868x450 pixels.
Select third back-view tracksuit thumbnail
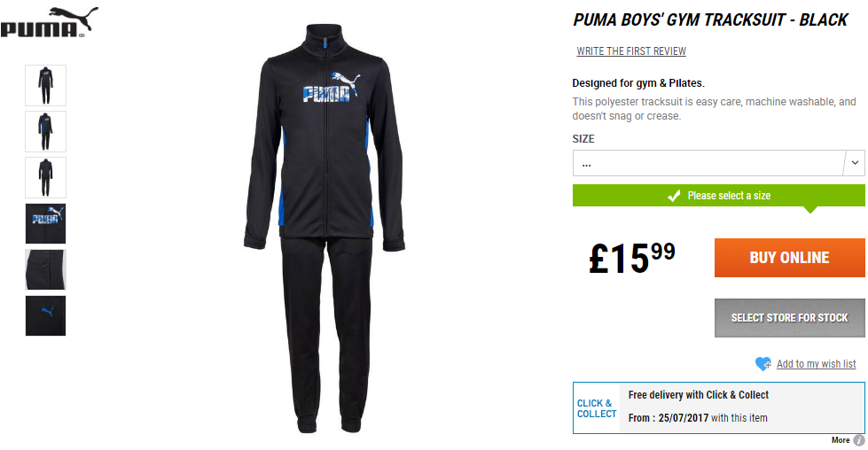pos(45,177)
